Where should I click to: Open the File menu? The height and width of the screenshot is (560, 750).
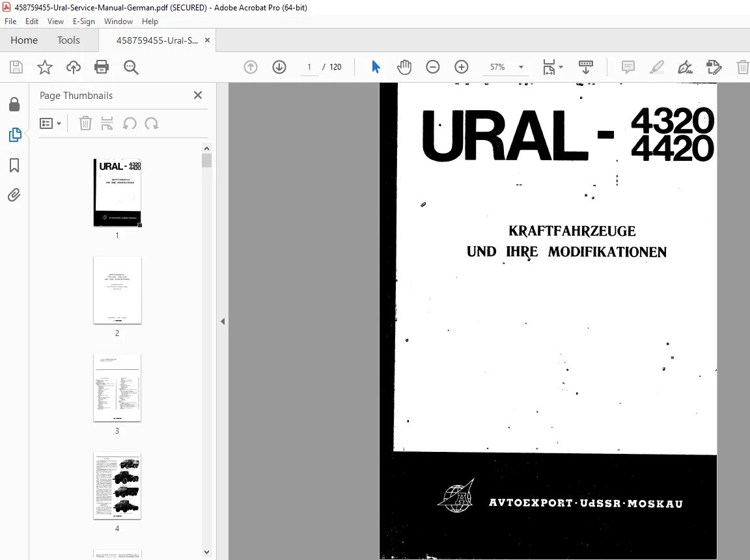(10, 21)
